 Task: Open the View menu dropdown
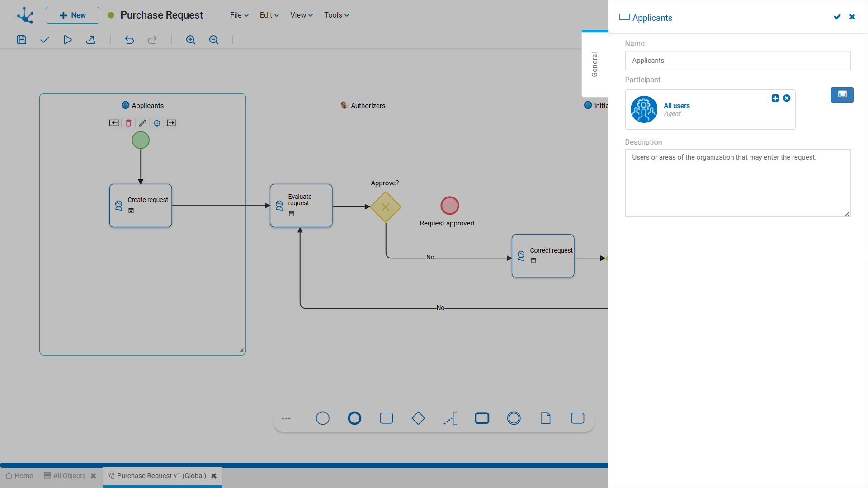pyautogui.click(x=302, y=15)
